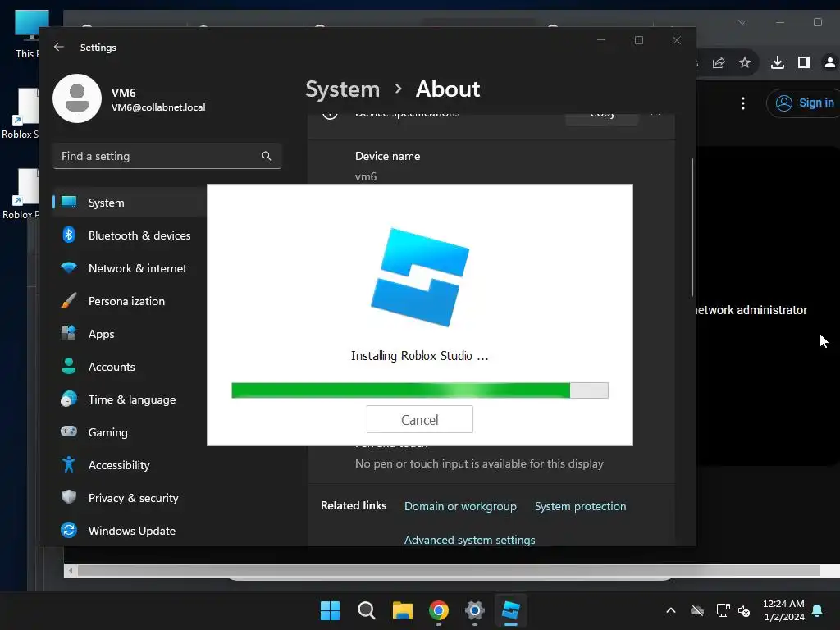Screen dimensions: 840x630
Task: Select the This PC desktop icon
Action: tap(28, 34)
